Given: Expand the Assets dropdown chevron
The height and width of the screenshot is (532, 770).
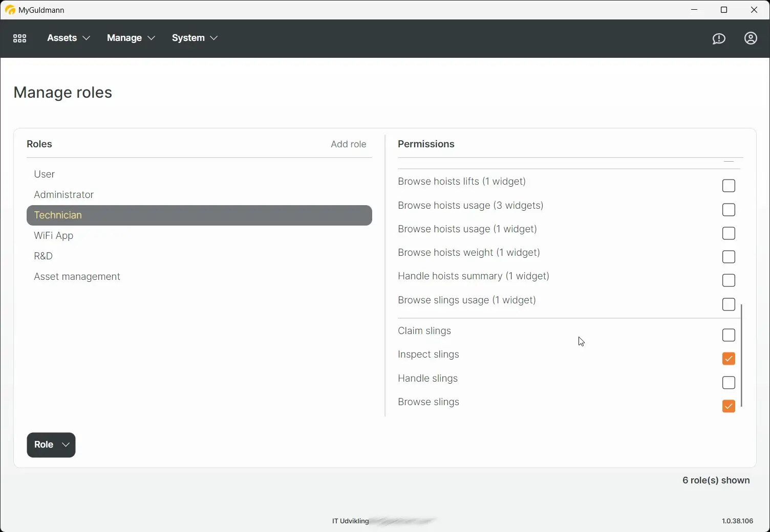Looking at the screenshot, I should 86,38.
